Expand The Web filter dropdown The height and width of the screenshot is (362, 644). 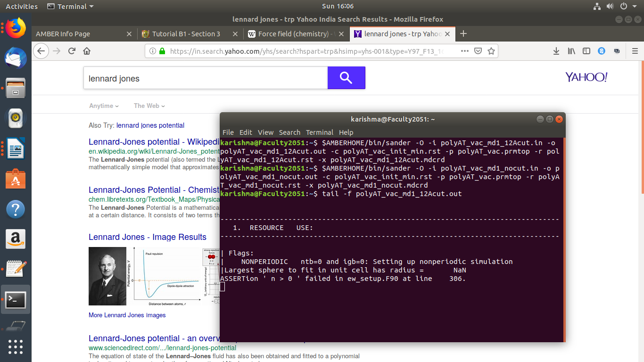[x=149, y=106]
